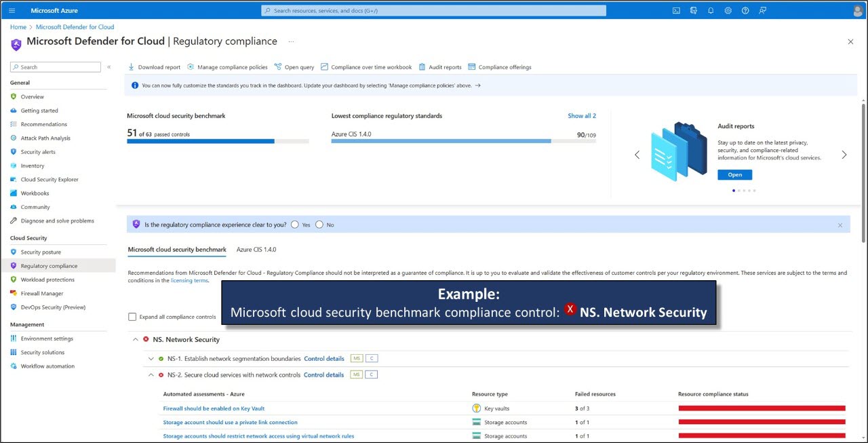
Task: Click the Compliance over time workbook icon
Action: [x=325, y=67]
